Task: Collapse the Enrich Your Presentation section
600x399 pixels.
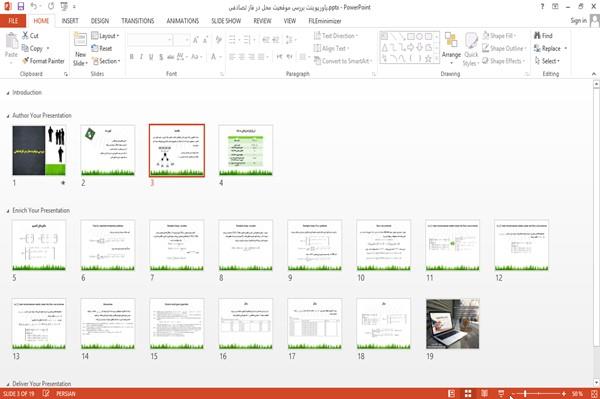Action: click(x=8, y=211)
